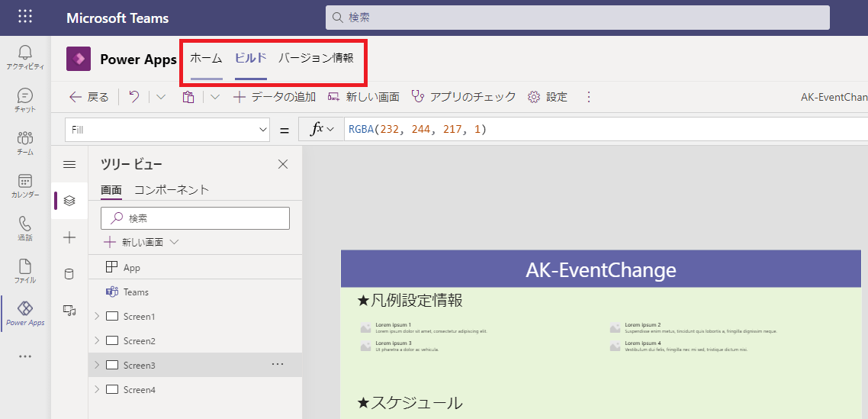Switch to the ビルド tab
The image size is (868, 419).
coord(251,58)
